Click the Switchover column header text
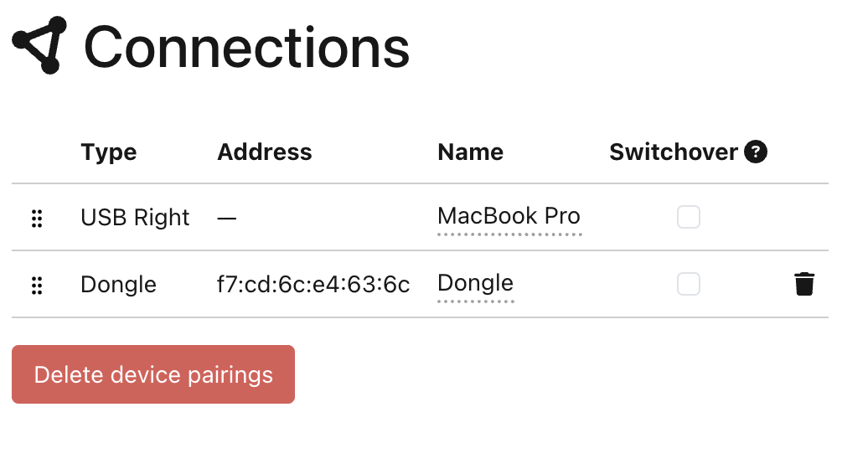Viewport: 868px width, 474px height. tap(674, 152)
